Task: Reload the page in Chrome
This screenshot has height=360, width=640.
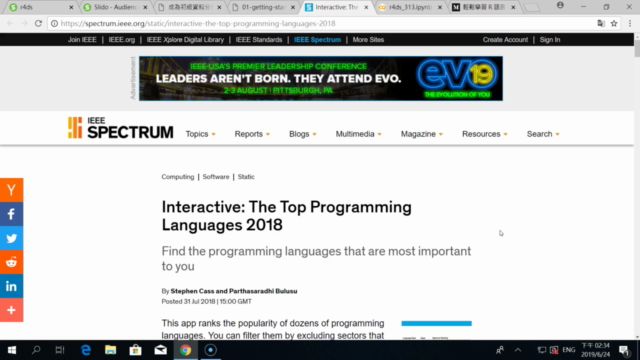Action: [x=38, y=24]
